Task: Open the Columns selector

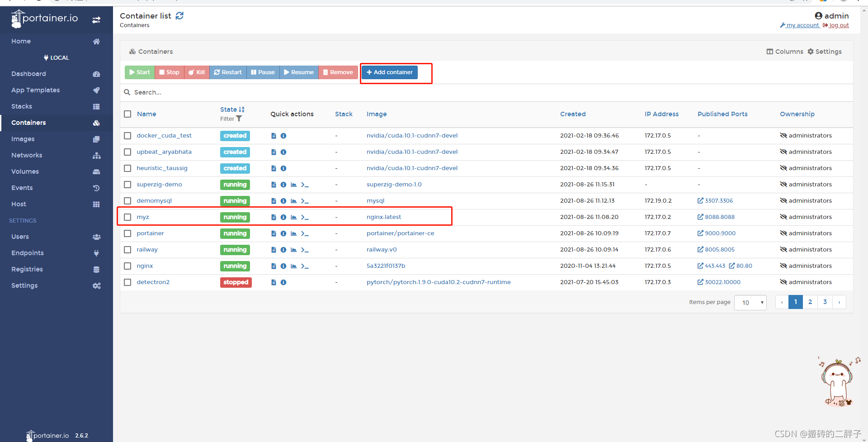Action: pos(785,52)
